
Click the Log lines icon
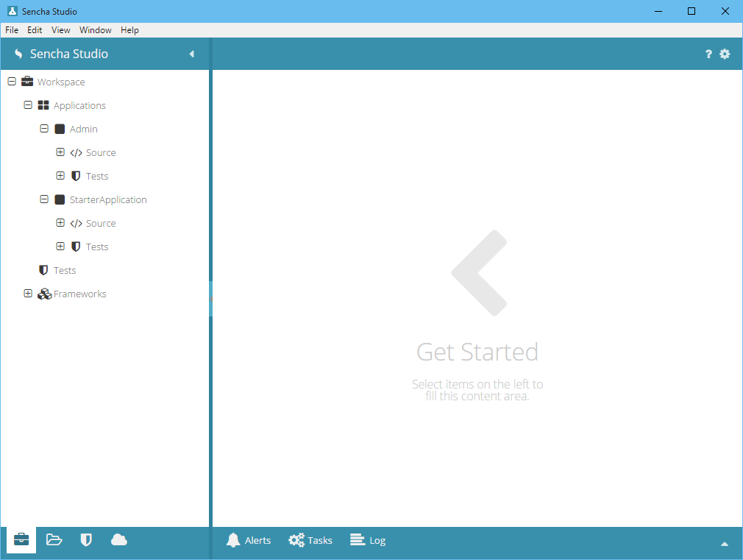(358, 539)
